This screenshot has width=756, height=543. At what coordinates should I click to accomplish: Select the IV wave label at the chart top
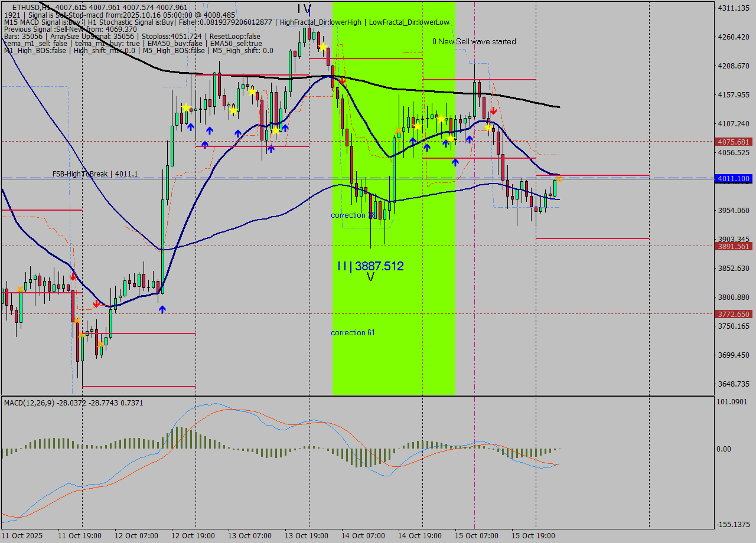click(x=304, y=8)
